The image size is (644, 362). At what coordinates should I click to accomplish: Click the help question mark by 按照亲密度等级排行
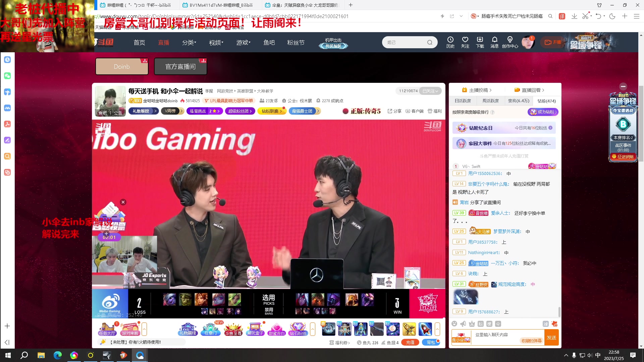click(492, 112)
